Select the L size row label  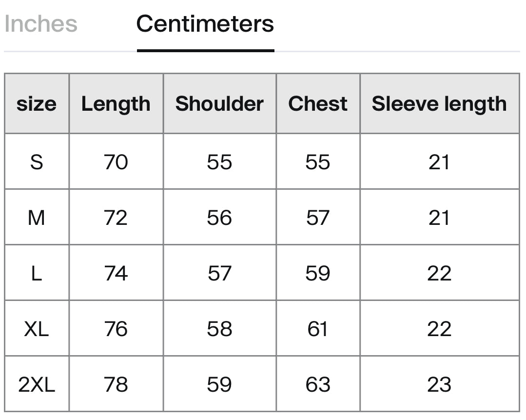coord(37,273)
